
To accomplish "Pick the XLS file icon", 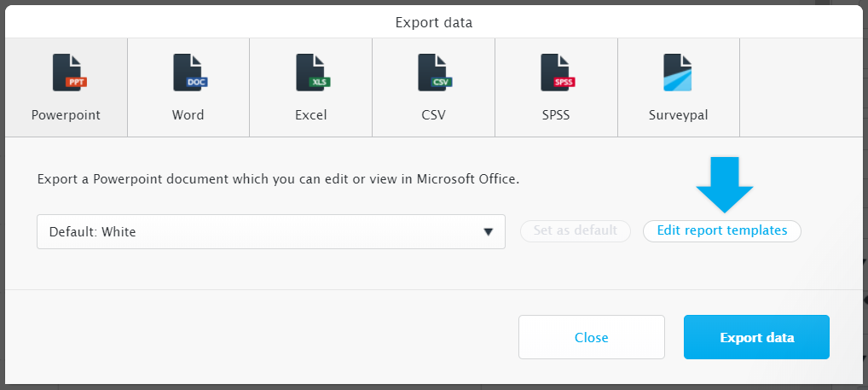I will (313, 73).
